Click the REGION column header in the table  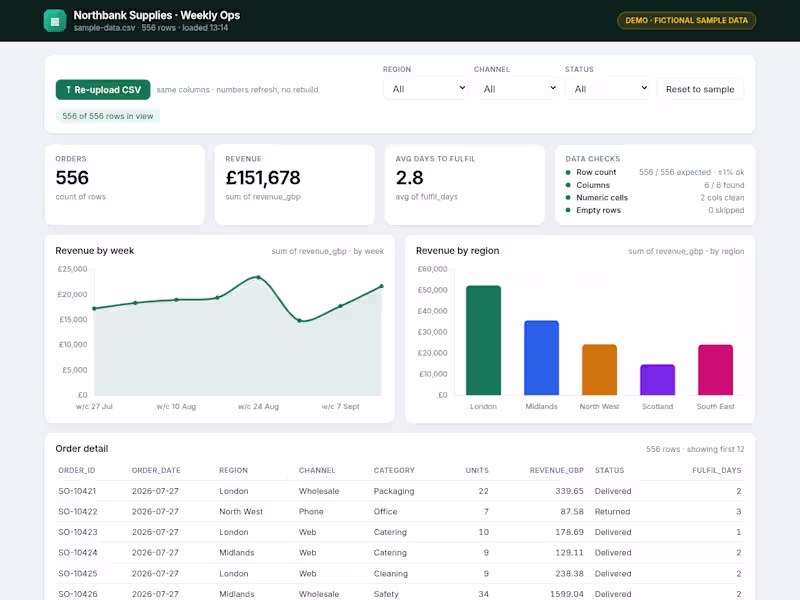tap(233, 470)
